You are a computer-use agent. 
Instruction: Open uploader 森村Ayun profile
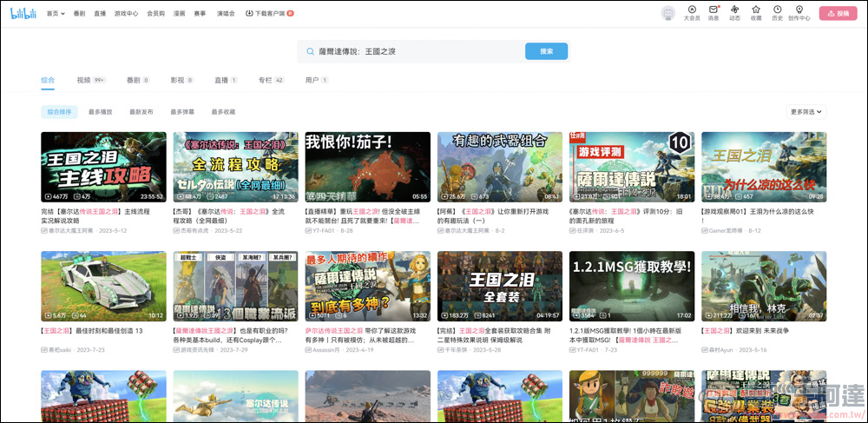(722, 350)
